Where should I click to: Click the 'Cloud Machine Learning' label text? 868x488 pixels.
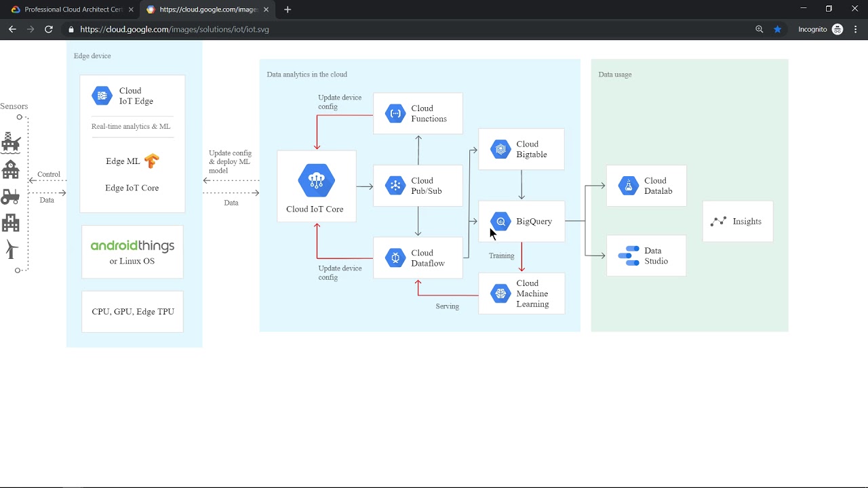pos(532,293)
